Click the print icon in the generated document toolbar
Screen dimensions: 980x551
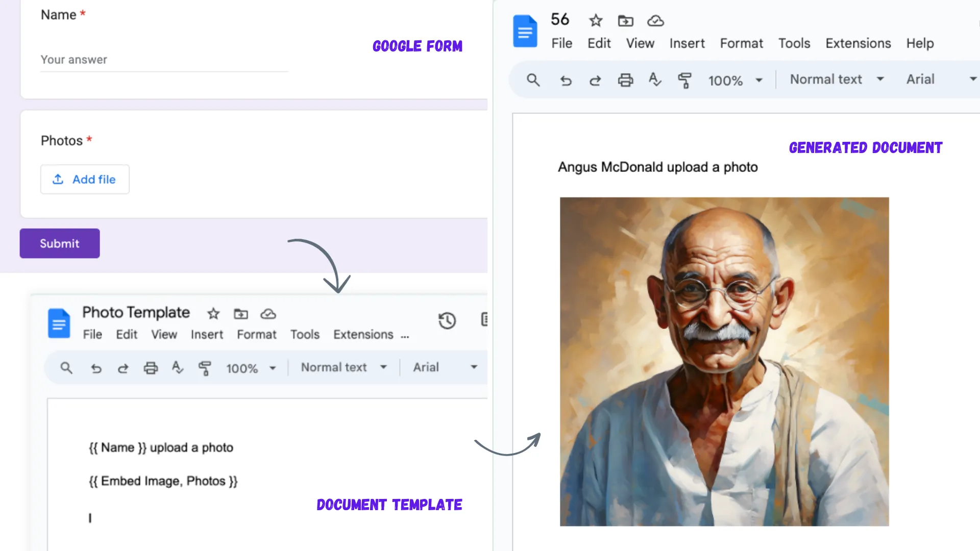coord(625,80)
